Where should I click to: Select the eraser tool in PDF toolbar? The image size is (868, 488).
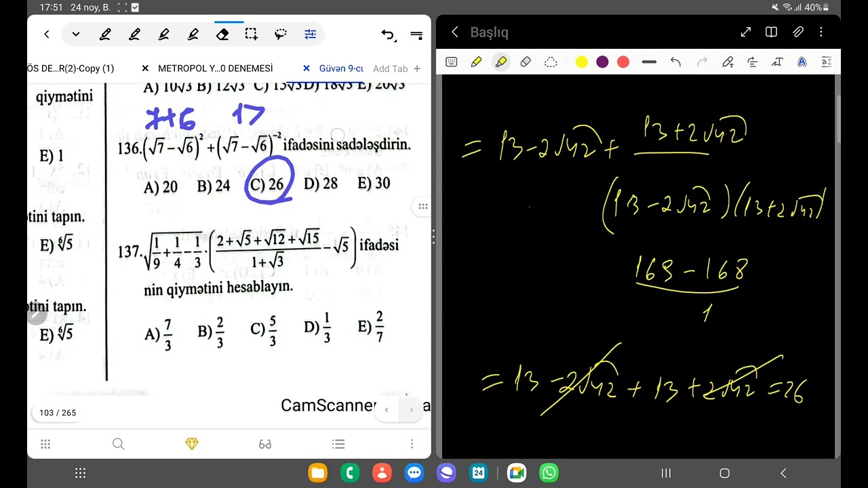pyautogui.click(x=222, y=34)
